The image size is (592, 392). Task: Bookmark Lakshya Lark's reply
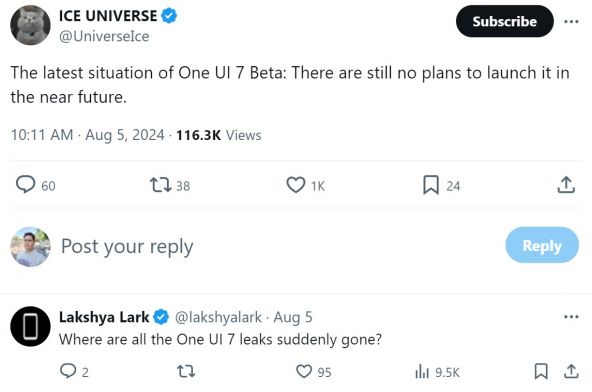coord(541,371)
